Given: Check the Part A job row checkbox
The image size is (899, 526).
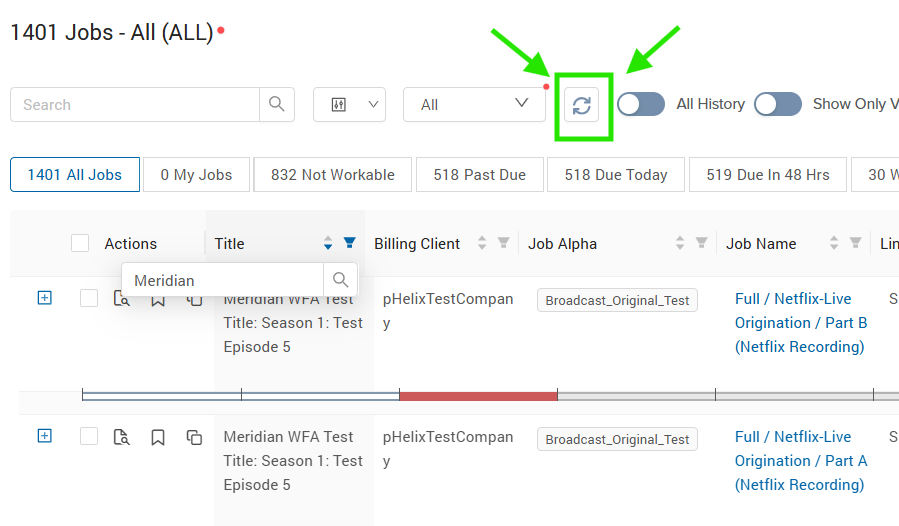Looking at the screenshot, I should 89,436.
